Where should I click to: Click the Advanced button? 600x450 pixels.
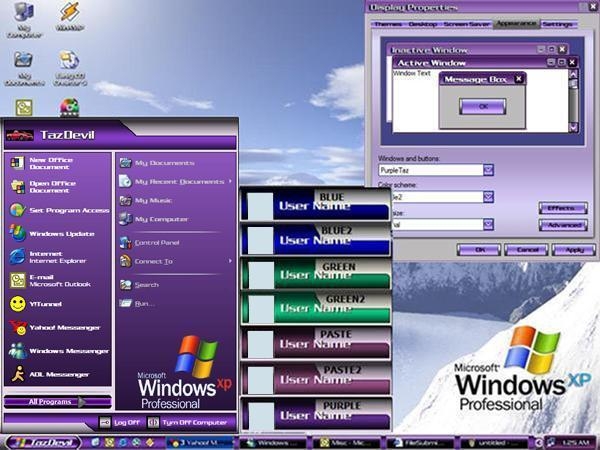tap(563, 225)
